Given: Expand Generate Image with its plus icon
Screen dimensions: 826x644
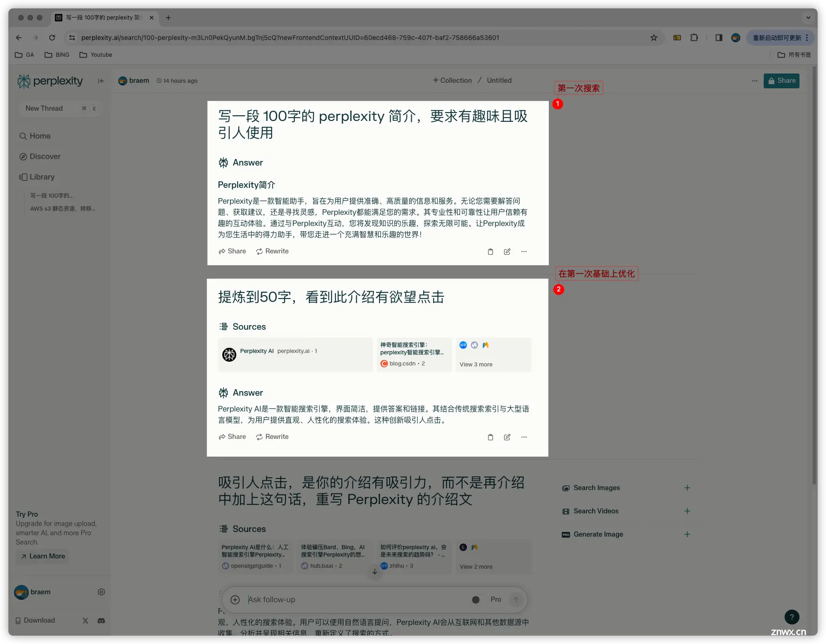Looking at the screenshot, I should pos(687,534).
